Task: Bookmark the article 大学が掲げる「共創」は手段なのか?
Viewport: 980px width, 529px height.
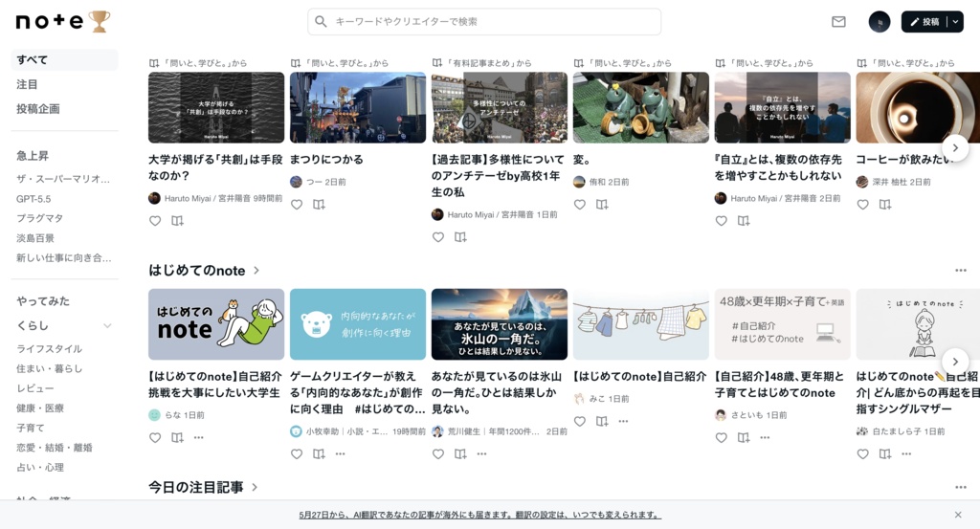Action: tap(177, 220)
